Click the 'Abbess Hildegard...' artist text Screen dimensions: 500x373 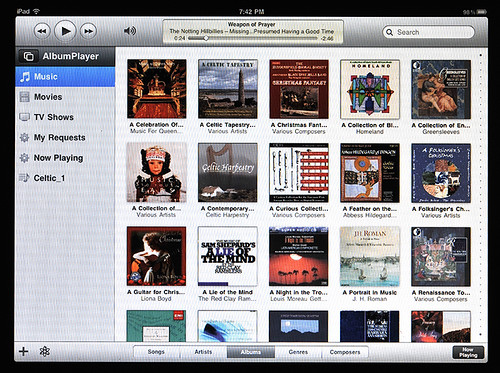click(369, 215)
